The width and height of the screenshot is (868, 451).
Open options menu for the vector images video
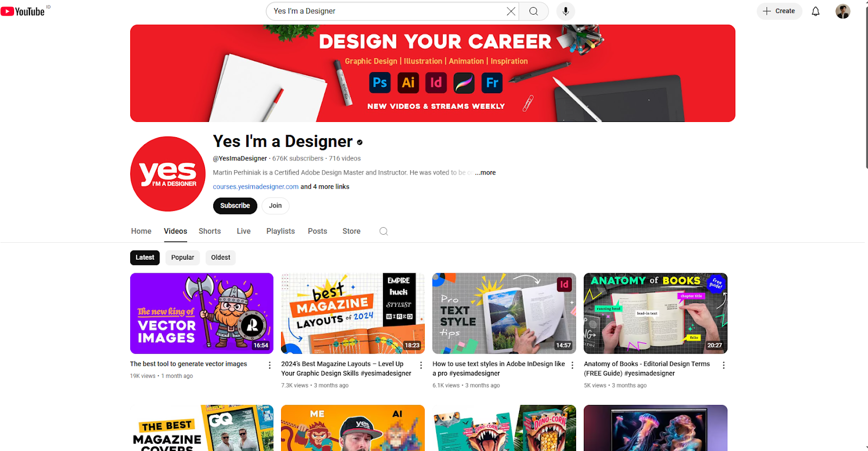pyautogui.click(x=270, y=365)
